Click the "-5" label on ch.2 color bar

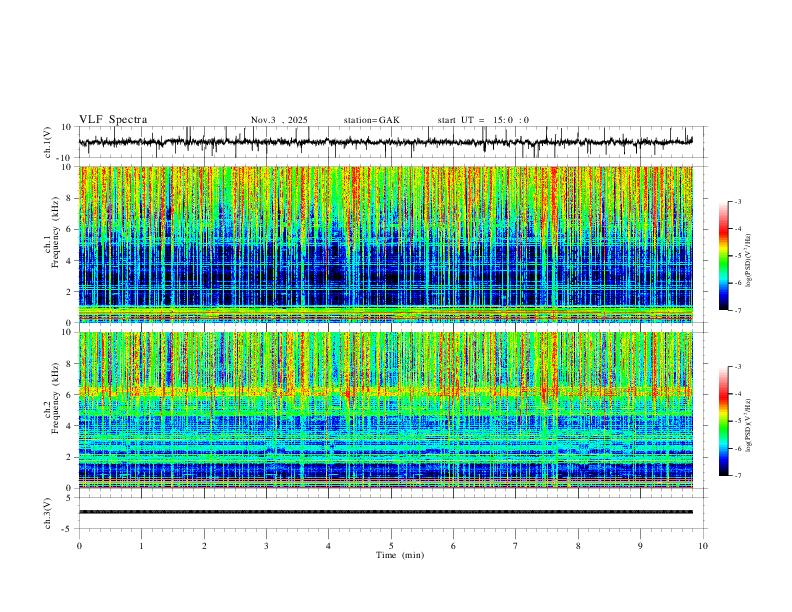coord(737,421)
